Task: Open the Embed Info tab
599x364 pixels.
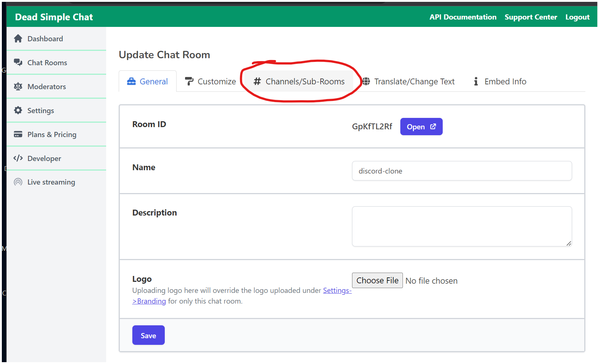Action: point(500,81)
